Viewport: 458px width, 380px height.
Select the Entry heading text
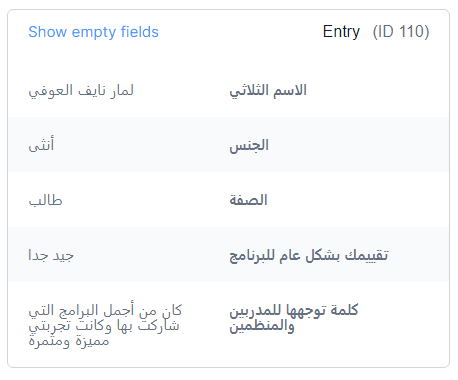pos(341,32)
